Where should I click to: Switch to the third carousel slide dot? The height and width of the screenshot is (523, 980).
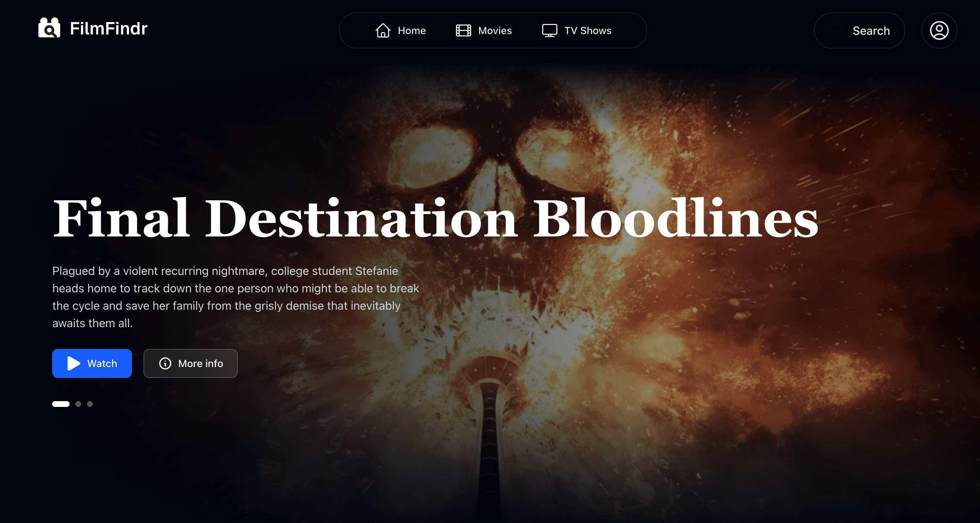click(90, 404)
